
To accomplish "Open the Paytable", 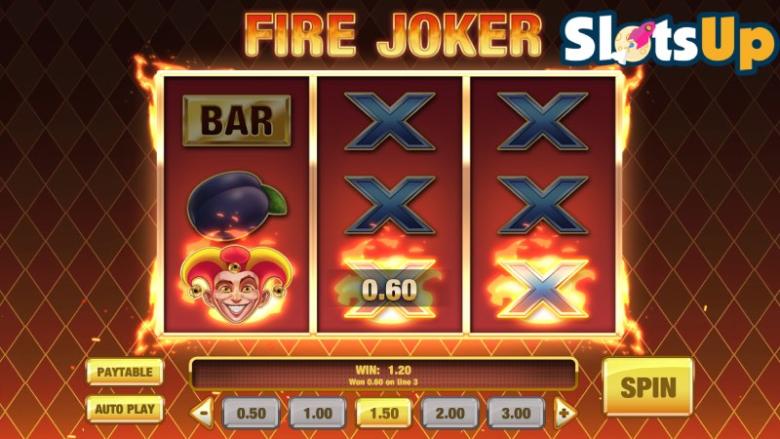I will click(x=125, y=372).
